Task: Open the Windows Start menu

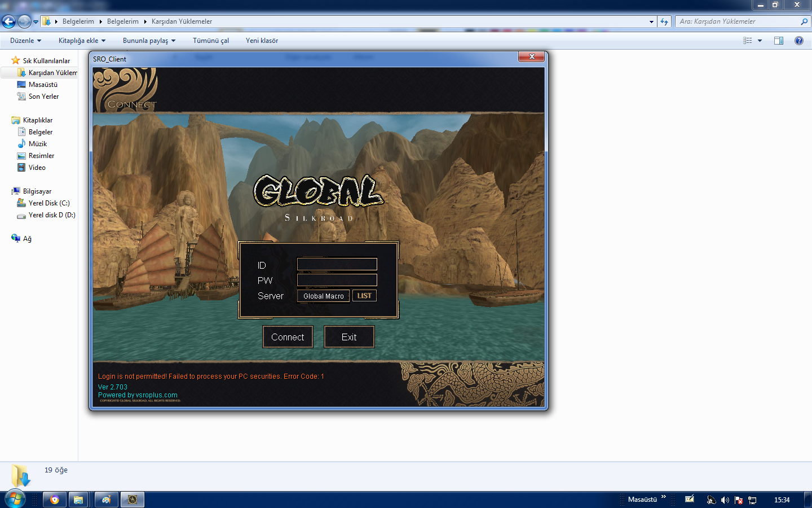Action: coord(15,500)
